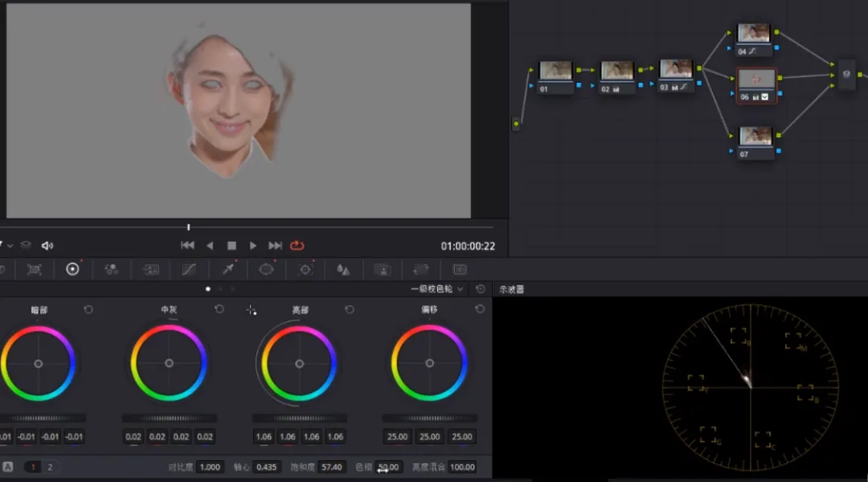This screenshot has height=482, width=868.
Task: Reset the 暗部 (Lift) wheel
Action: [88, 309]
